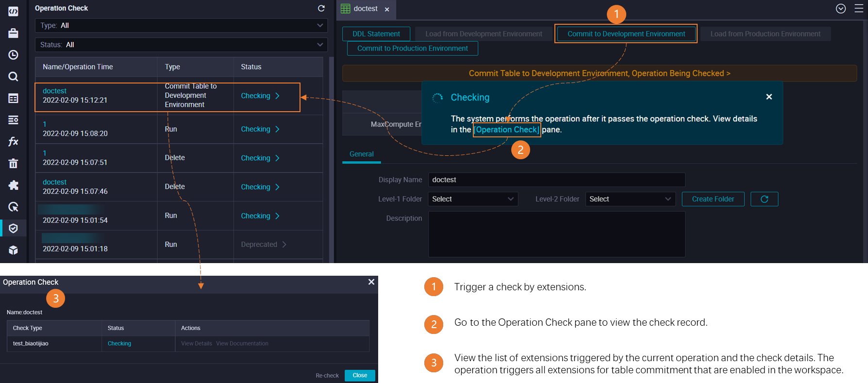
Task: Open the search magnifier in the left sidebar
Action: [x=13, y=77]
